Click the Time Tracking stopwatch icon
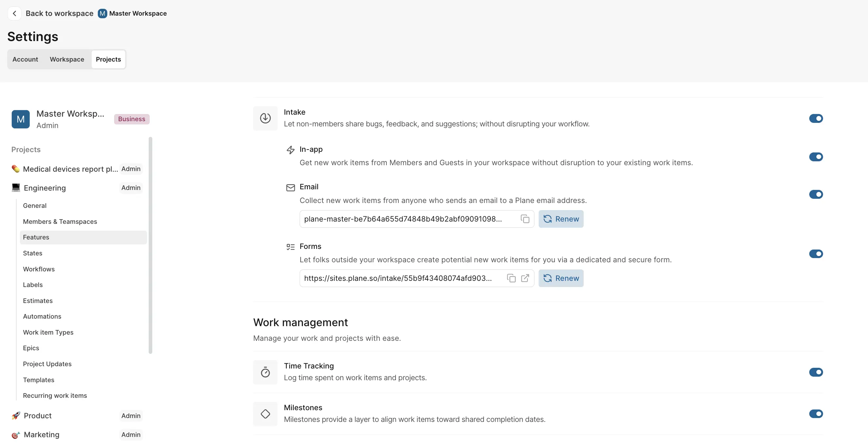The height and width of the screenshot is (447, 868). [265, 372]
